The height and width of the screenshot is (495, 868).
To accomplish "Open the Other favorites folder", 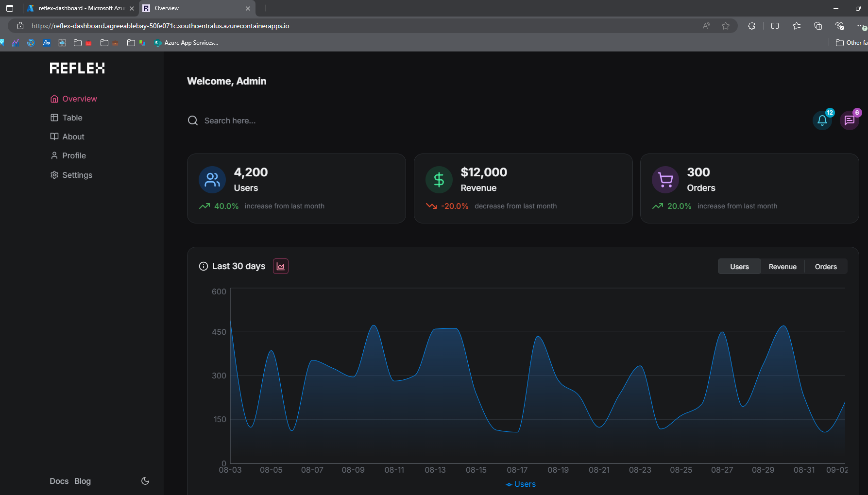I will (851, 43).
